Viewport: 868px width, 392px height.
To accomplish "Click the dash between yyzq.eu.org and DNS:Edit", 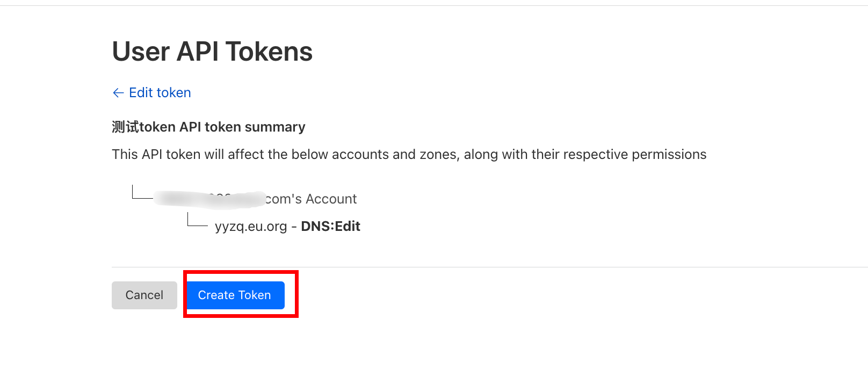I will tap(294, 227).
